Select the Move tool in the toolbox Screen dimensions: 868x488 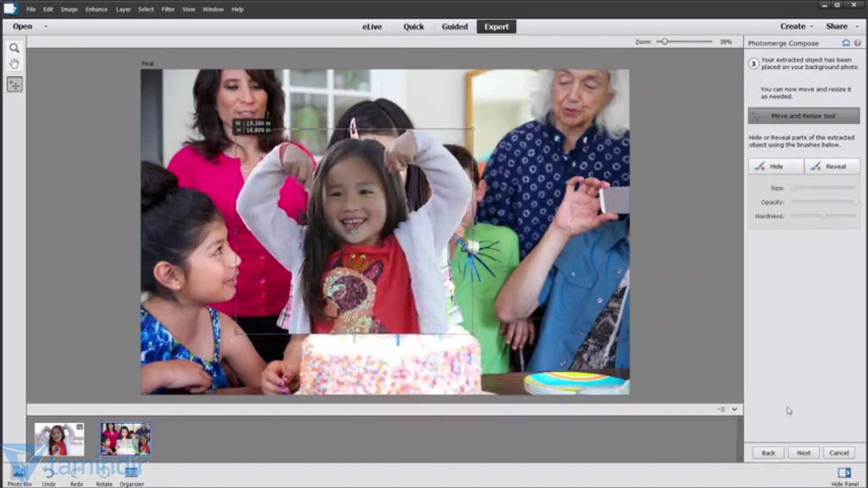point(14,84)
